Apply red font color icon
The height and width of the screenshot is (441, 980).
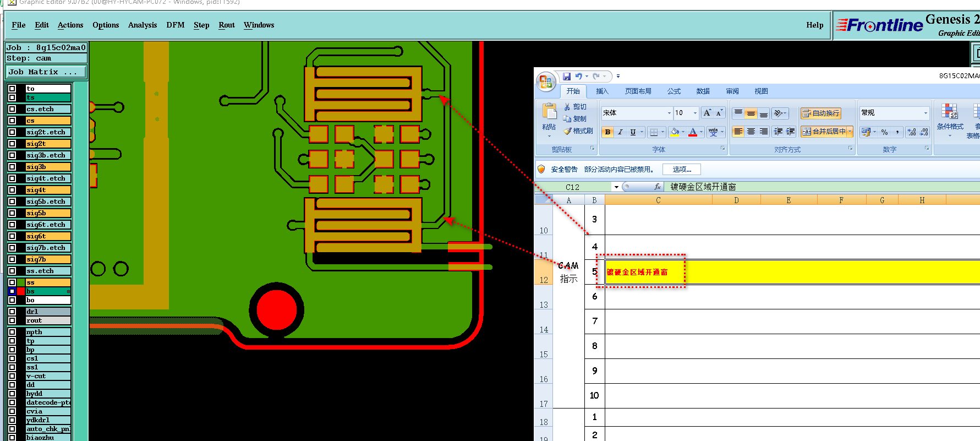click(693, 132)
